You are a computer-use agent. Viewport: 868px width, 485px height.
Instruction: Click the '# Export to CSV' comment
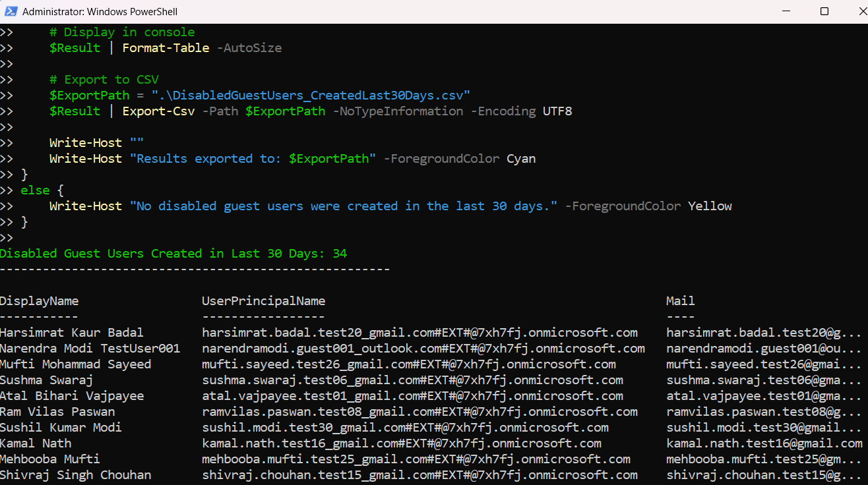click(104, 80)
